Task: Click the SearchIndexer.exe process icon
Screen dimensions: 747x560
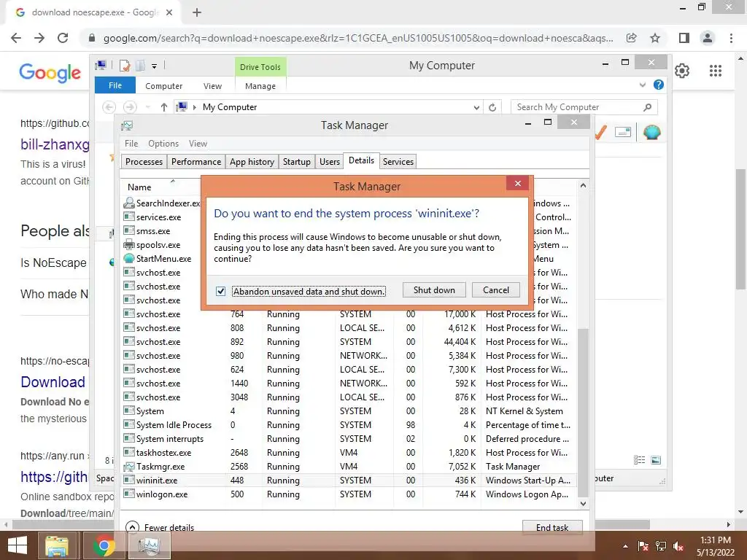Action: coord(128,203)
